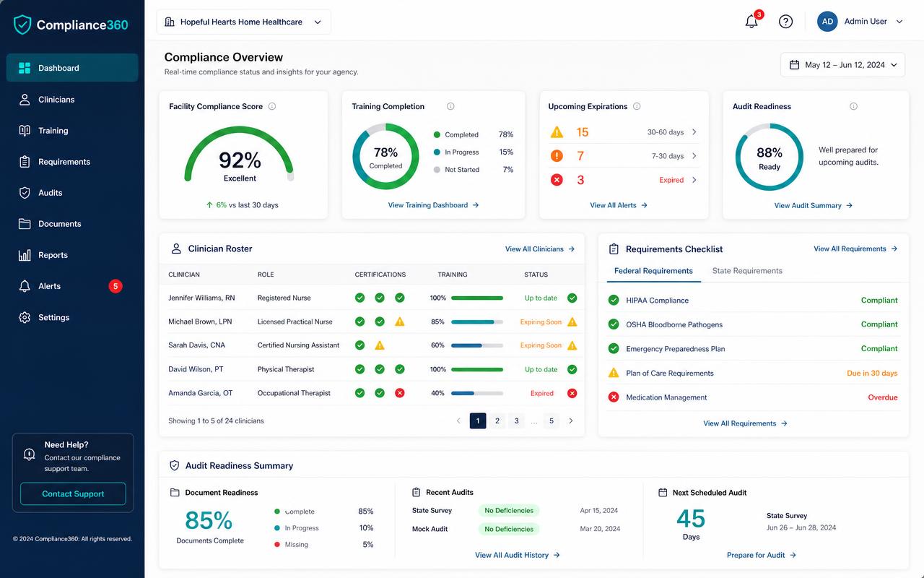Open View Audit Summary link
This screenshot has height=578, width=924.
point(814,206)
